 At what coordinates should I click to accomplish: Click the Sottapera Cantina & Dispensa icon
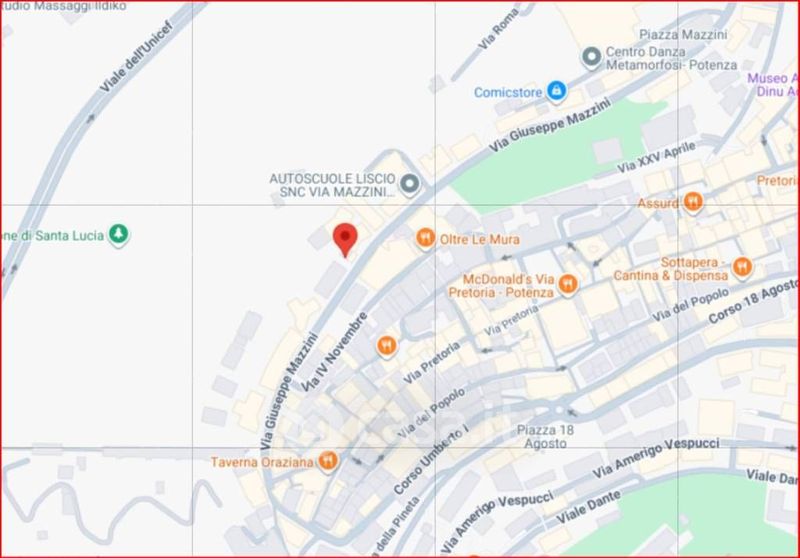742,268
